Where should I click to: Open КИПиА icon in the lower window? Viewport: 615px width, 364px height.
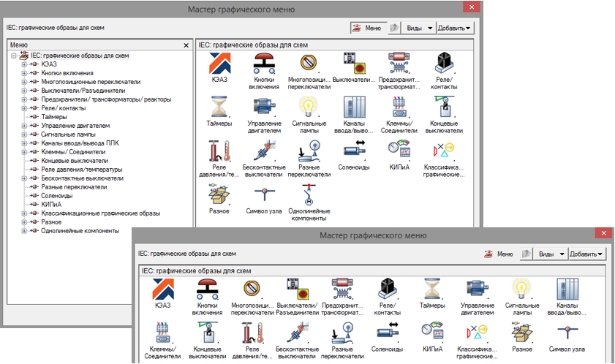[432, 333]
